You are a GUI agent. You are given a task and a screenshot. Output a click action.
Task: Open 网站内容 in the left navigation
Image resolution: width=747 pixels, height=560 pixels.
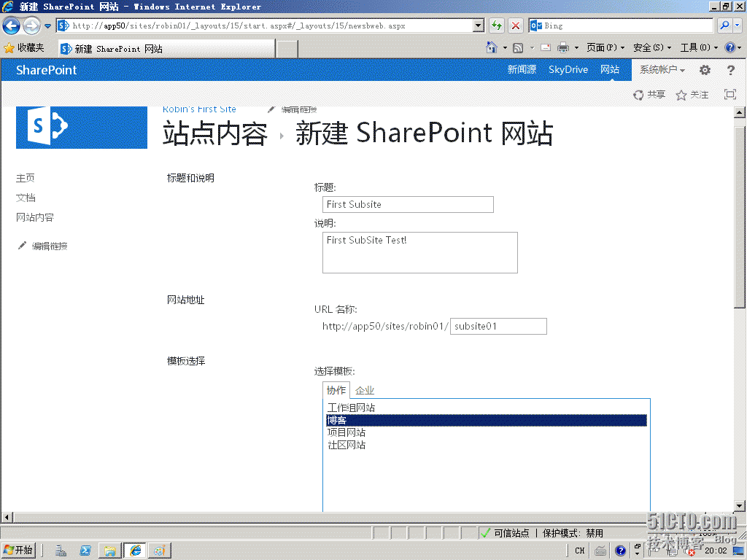click(x=35, y=217)
